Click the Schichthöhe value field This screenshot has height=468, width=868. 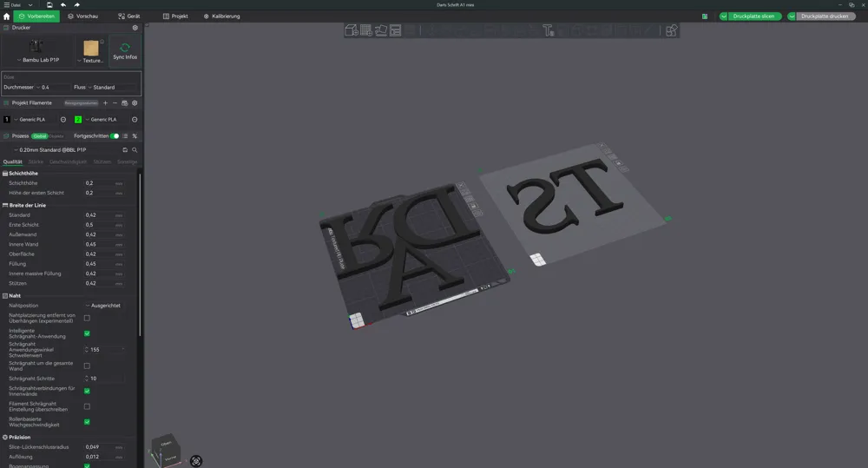pos(104,183)
